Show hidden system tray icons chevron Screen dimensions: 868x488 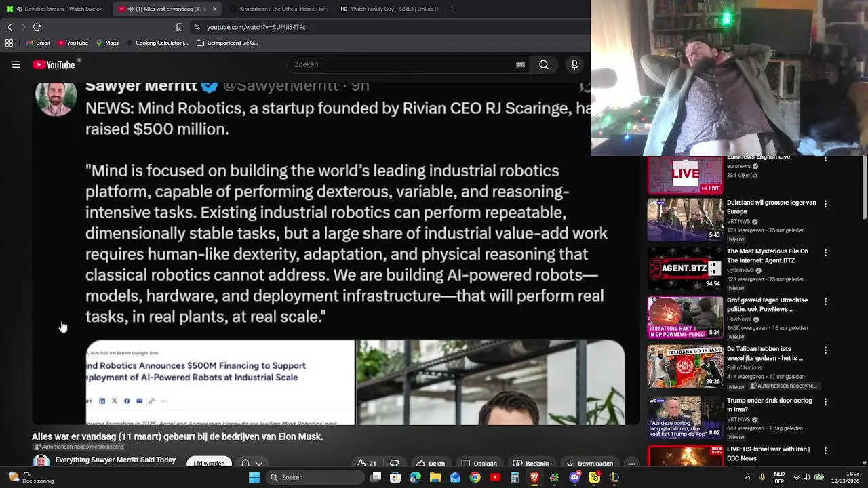point(747,477)
